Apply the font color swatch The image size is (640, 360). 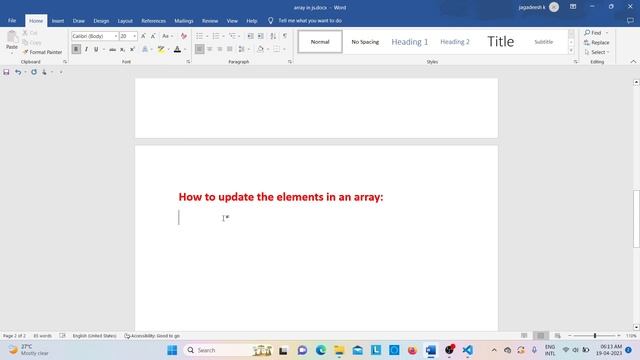point(177,49)
